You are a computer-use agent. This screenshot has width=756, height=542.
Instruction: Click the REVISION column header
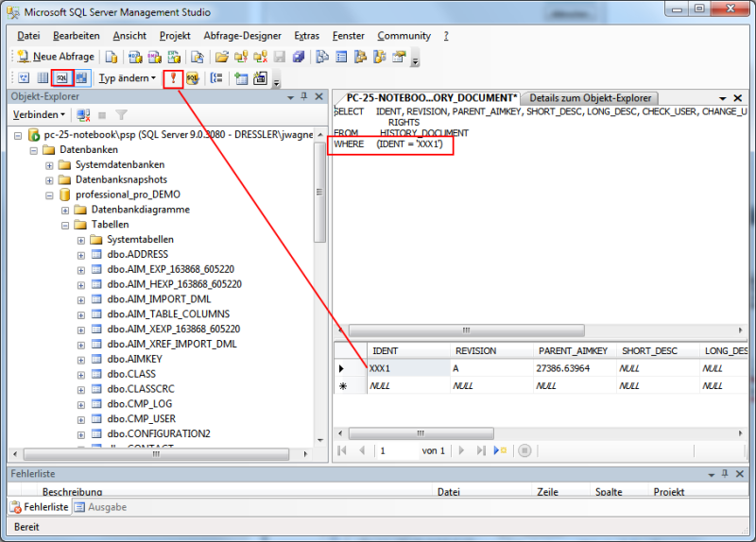coord(491,350)
